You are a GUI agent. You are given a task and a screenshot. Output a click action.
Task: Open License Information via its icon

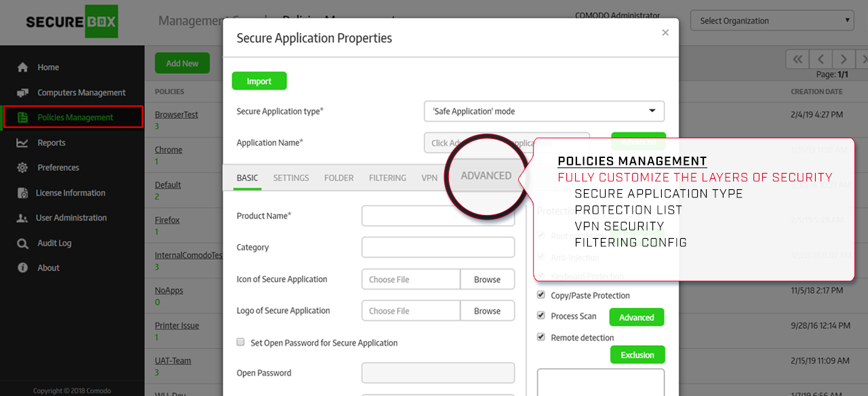[x=22, y=193]
